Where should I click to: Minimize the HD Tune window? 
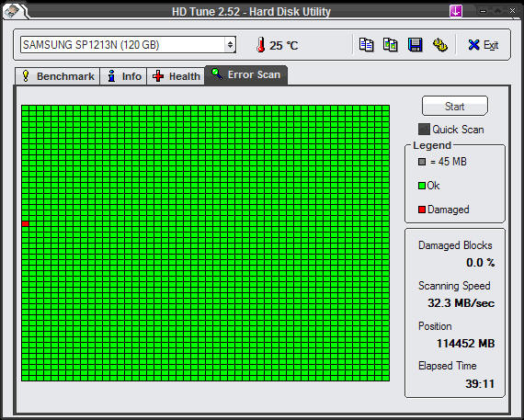pos(483,11)
